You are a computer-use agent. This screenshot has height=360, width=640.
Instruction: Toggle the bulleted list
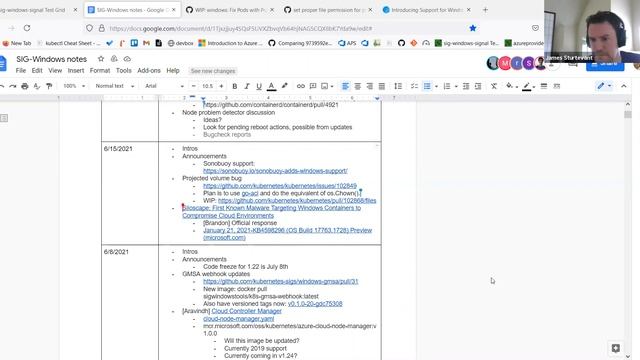[427, 86]
